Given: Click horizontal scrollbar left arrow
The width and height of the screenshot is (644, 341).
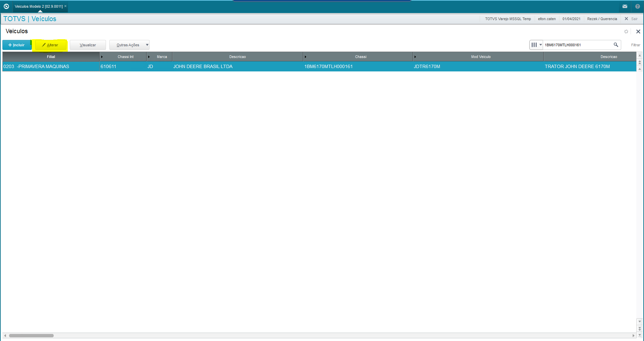Looking at the screenshot, I should pyautogui.click(x=5, y=335).
